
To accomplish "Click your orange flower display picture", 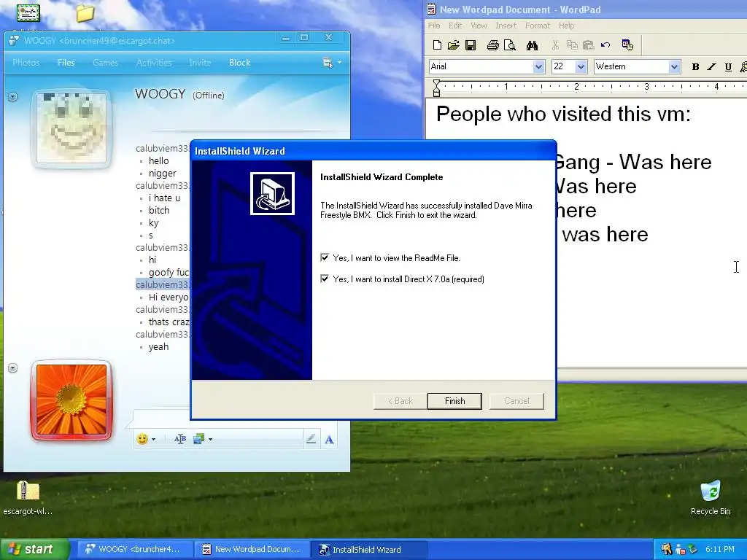I will pyautogui.click(x=71, y=399).
